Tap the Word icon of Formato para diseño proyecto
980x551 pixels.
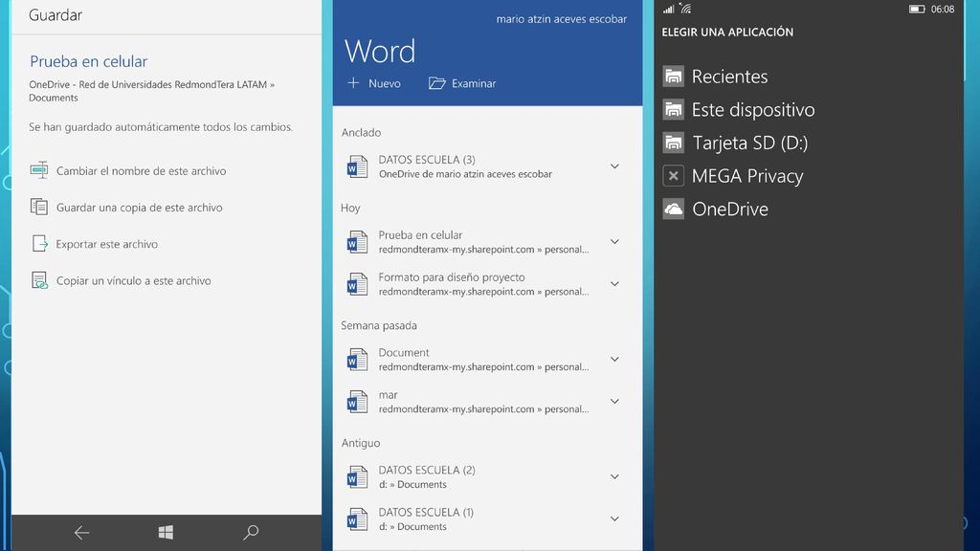pyautogui.click(x=357, y=284)
